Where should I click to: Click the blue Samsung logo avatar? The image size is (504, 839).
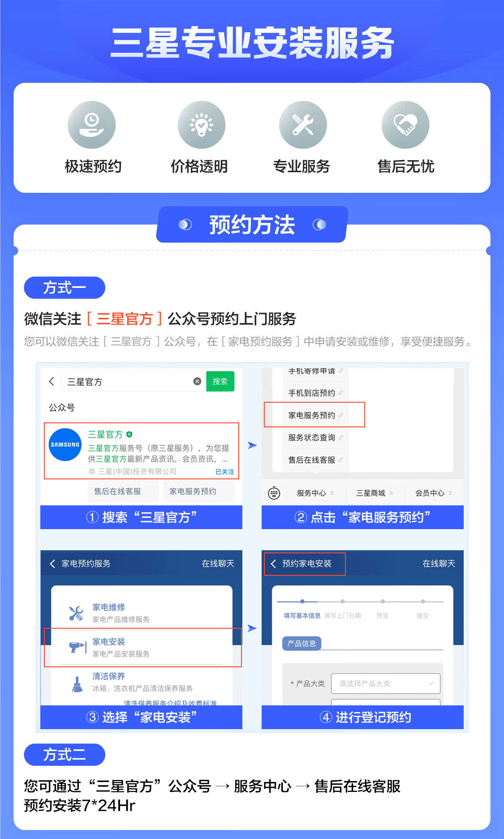click(65, 444)
